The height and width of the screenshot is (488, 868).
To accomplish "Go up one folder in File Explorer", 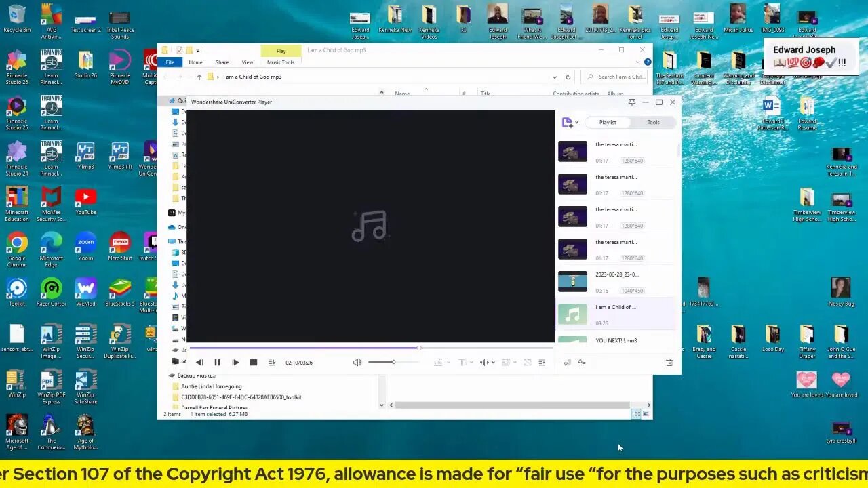I will (x=199, y=77).
